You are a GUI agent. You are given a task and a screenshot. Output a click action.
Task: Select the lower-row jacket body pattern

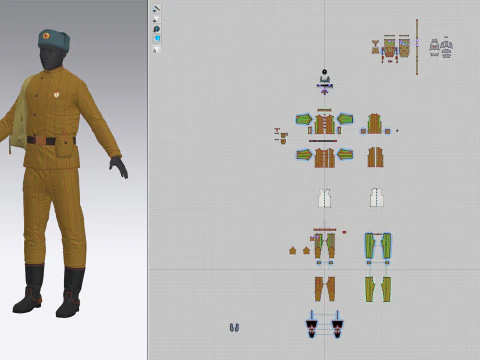[325, 158]
